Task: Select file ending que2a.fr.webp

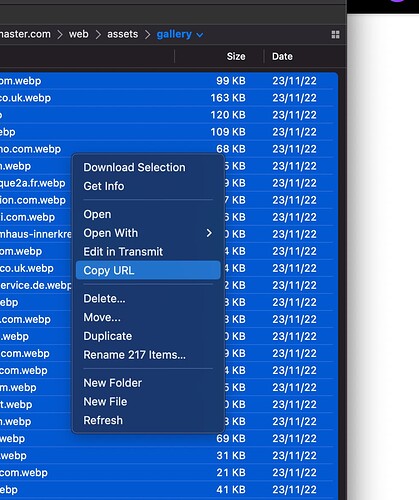Action: [x=33, y=183]
